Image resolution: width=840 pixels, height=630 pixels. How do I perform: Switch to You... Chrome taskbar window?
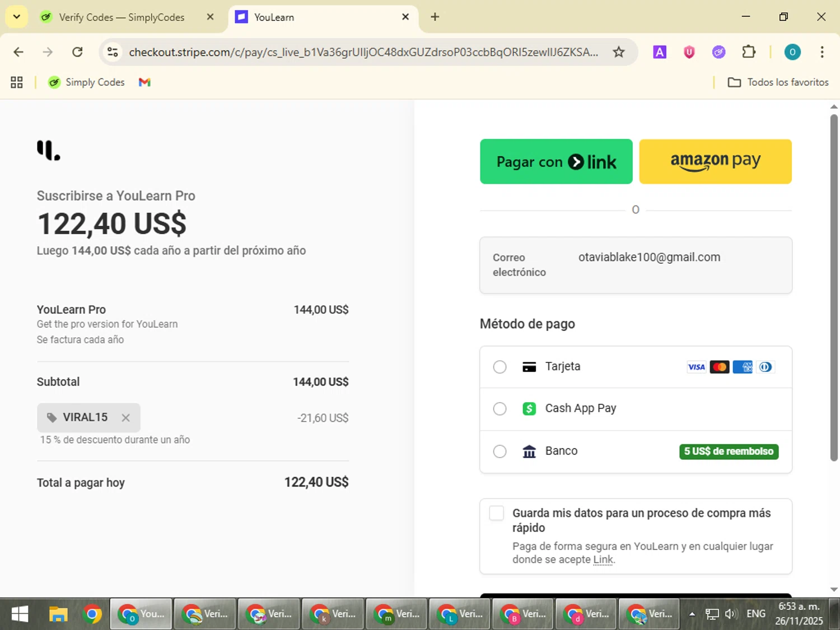[x=141, y=614]
